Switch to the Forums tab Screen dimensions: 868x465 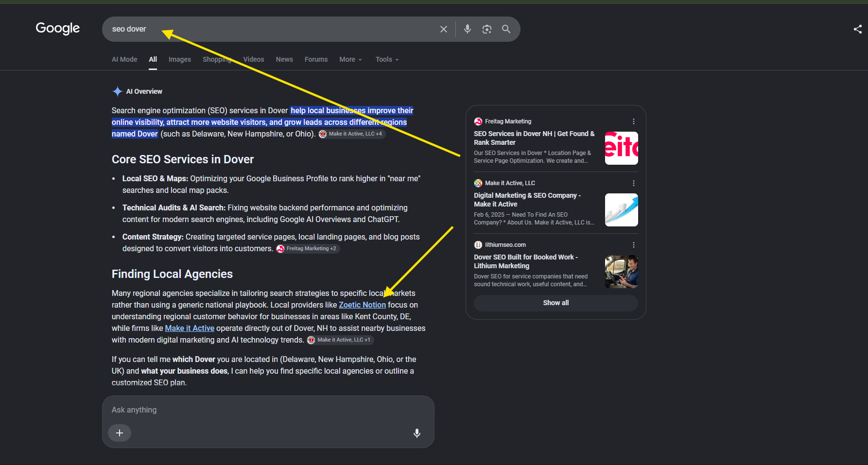(316, 59)
